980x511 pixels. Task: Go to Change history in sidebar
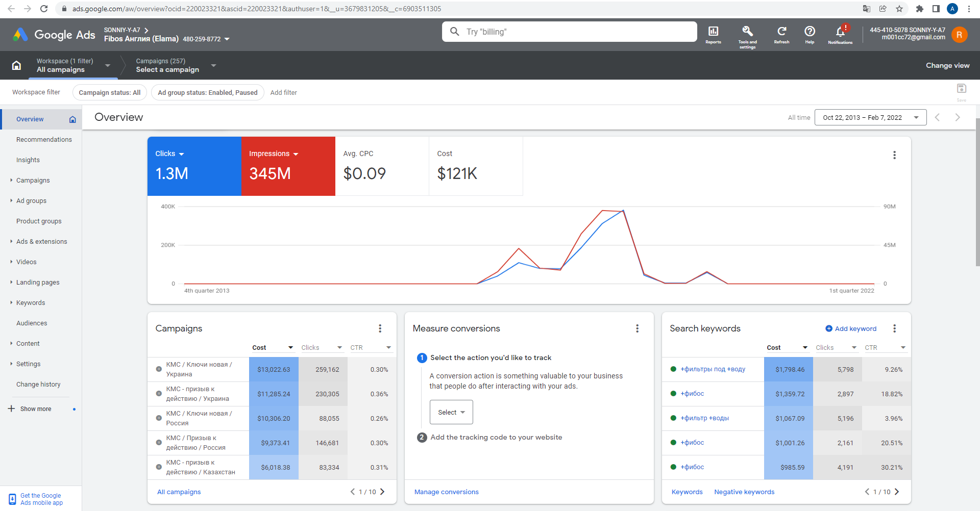38,385
